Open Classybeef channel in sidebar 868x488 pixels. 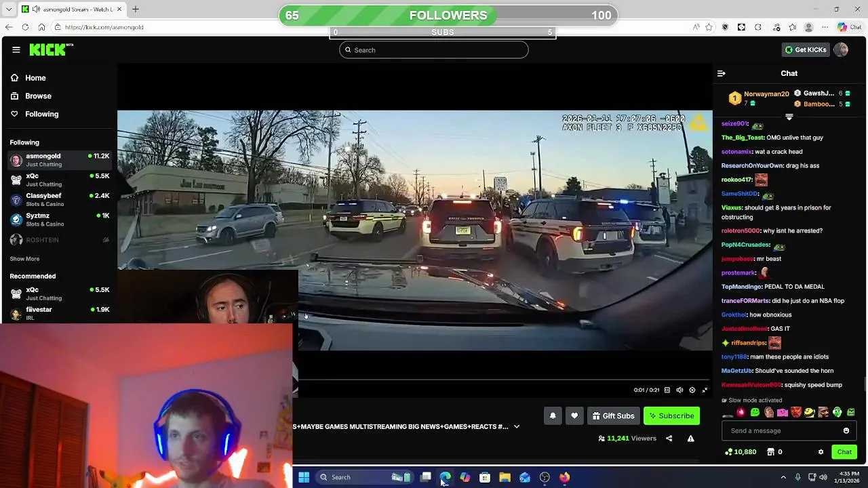click(x=60, y=200)
